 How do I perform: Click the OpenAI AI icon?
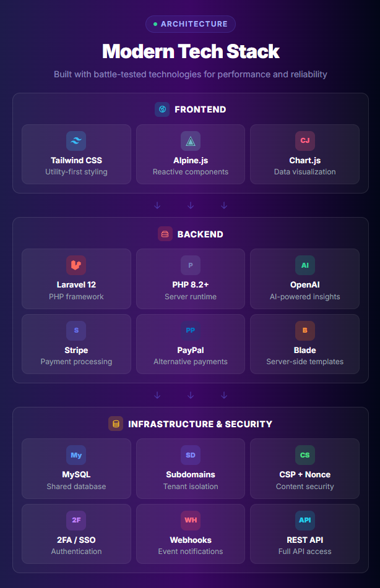pos(305,265)
